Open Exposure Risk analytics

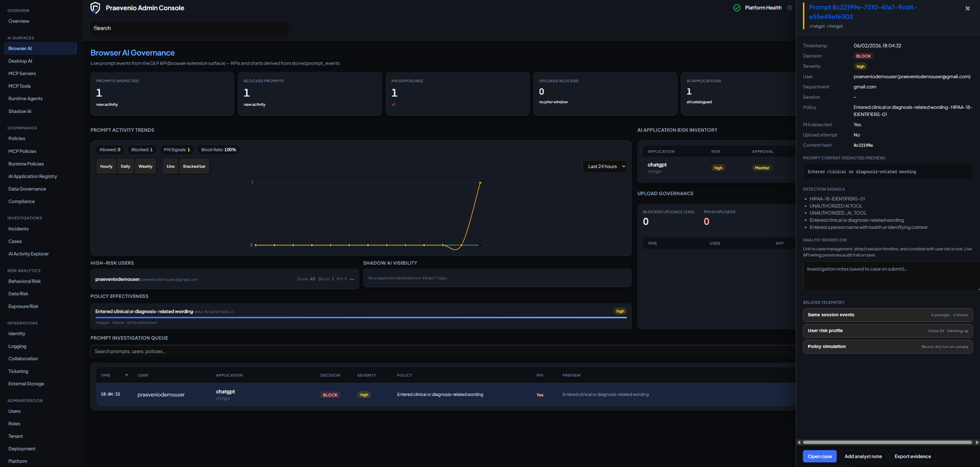pyautogui.click(x=23, y=307)
